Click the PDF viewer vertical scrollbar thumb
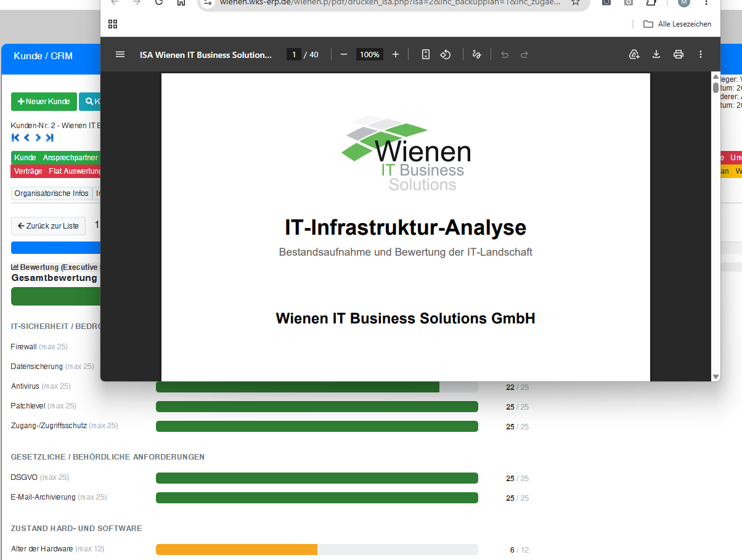Viewport: 742px width, 560px height. (715, 87)
